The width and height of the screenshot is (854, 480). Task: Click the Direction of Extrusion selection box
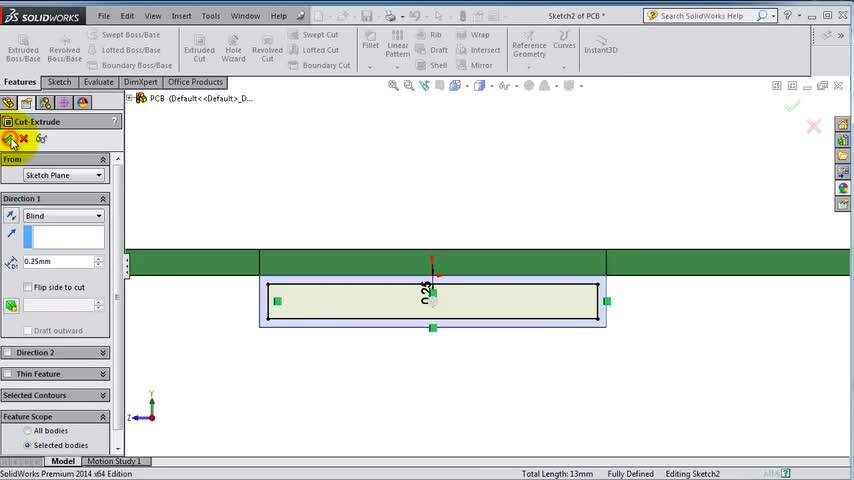coord(64,237)
